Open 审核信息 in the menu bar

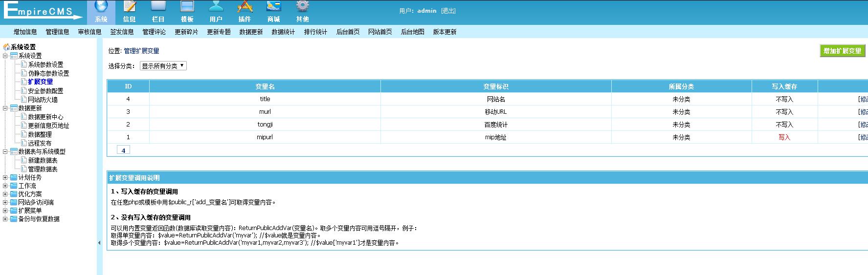tap(90, 32)
